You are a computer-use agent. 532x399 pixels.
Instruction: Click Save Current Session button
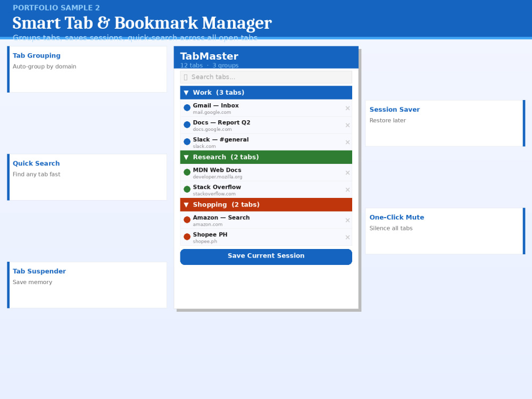click(x=266, y=257)
